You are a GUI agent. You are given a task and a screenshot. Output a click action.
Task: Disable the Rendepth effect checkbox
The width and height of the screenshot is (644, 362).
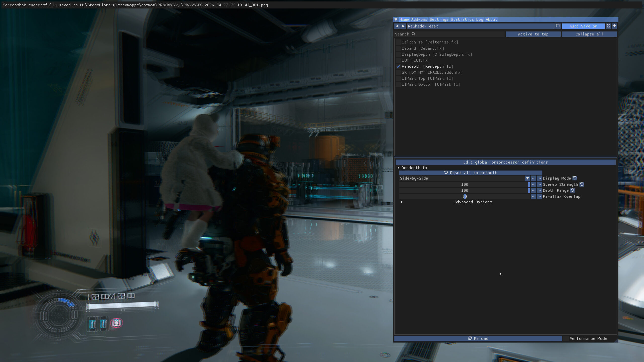click(x=398, y=66)
